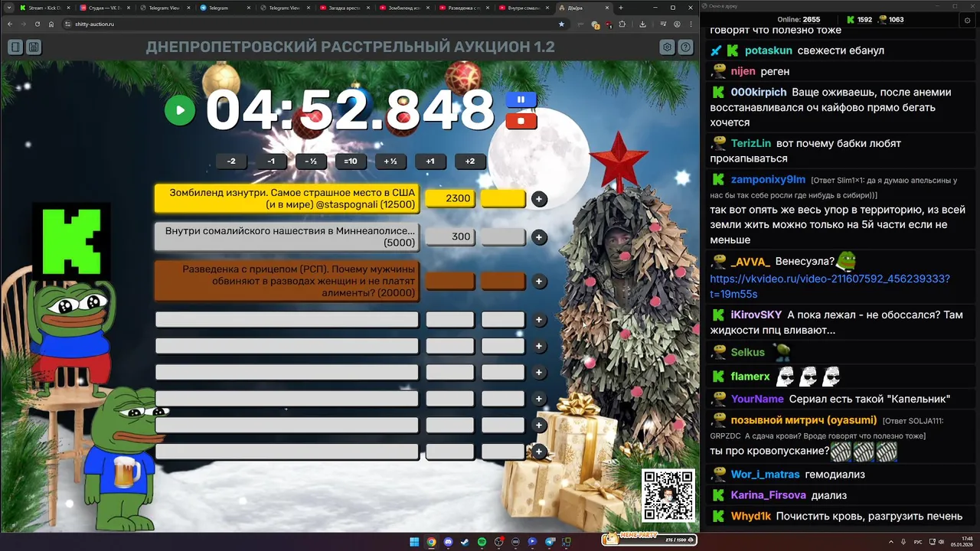Open Telegram from the taskbar

(x=549, y=542)
